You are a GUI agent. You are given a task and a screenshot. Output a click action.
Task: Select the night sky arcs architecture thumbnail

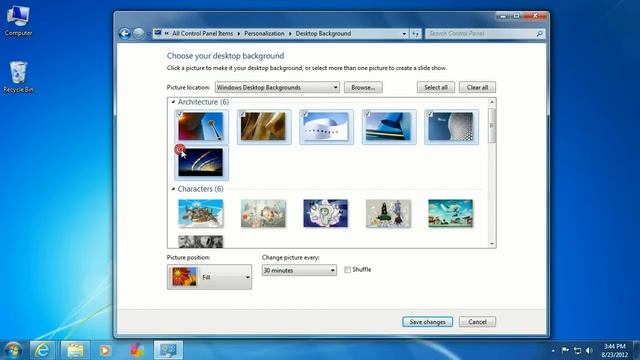pyautogui.click(x=201, y=162)
